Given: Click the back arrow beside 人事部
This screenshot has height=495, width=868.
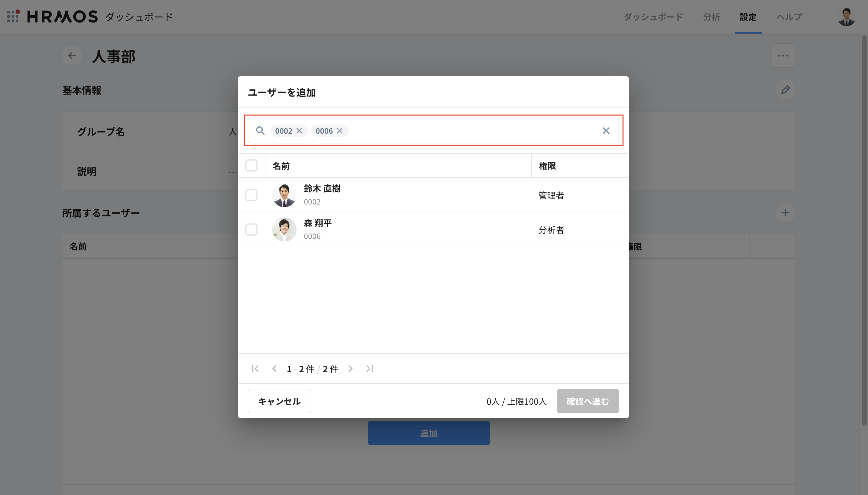Looking at the screenshot, I should 72,56.
